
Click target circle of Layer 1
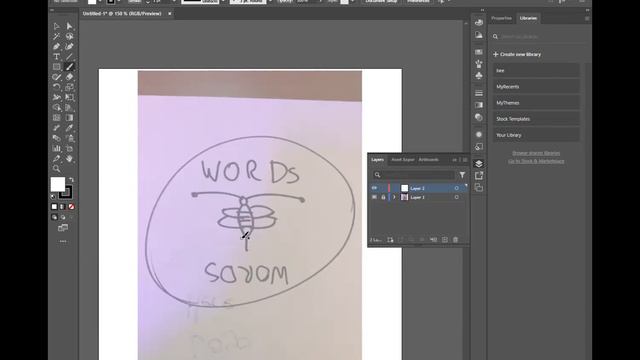pyautogui.click(x=456, y=197)
